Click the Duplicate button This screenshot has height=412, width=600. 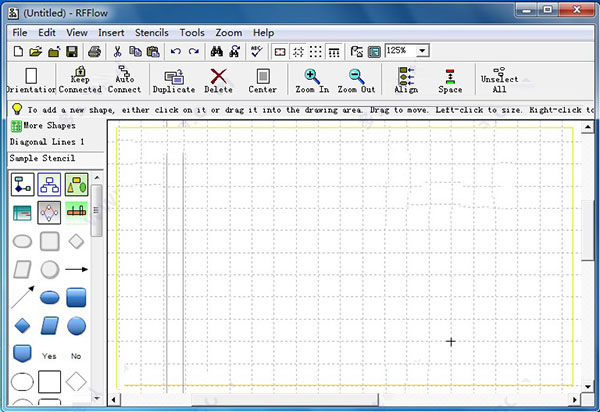coord(174,82)
